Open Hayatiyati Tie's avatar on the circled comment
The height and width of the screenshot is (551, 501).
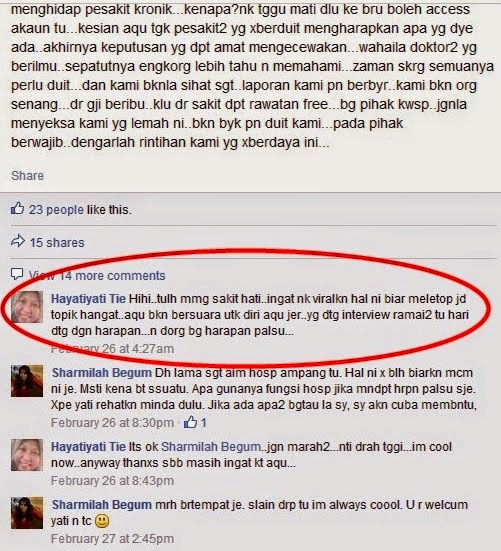coord(27,307)
